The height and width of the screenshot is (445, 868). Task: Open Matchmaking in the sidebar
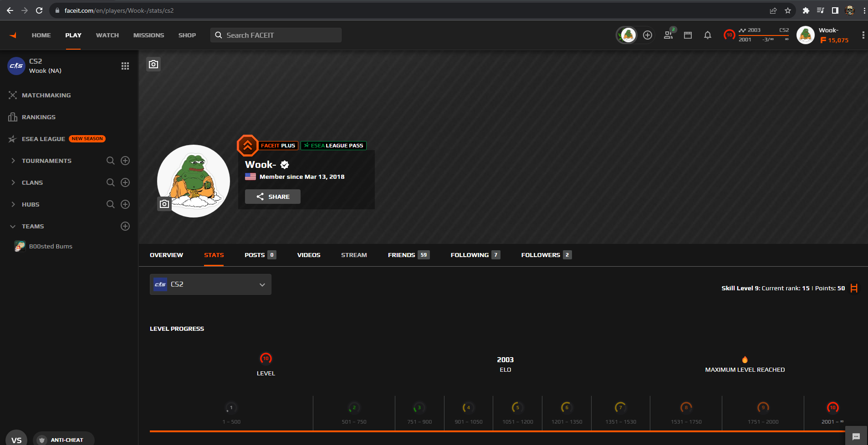tap(46, 95)
